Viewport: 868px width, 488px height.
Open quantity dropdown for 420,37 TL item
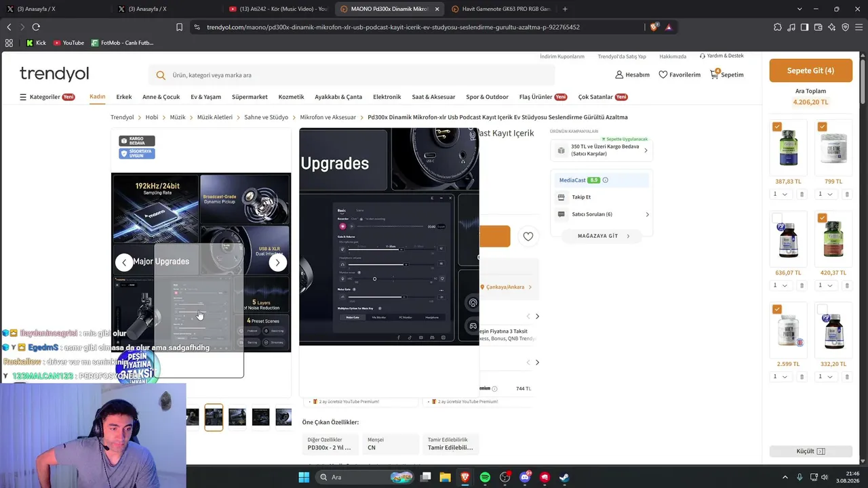tap(826, 285)
